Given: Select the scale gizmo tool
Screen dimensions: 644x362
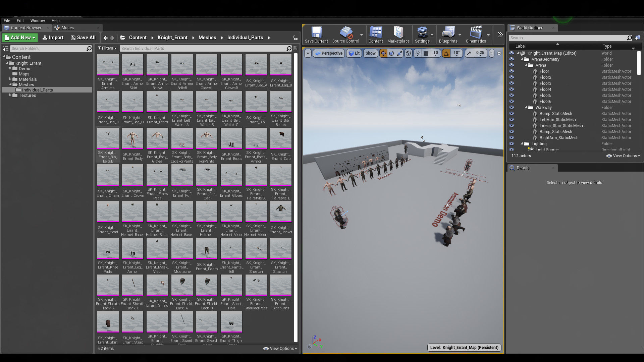Looking at the screenshot, I should (399, 53).
